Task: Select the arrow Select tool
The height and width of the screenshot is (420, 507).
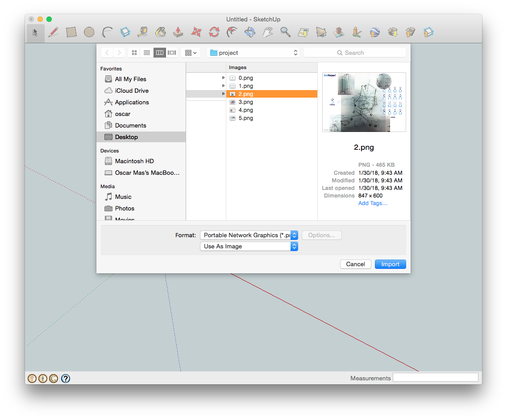Action: tap(35, 32)
